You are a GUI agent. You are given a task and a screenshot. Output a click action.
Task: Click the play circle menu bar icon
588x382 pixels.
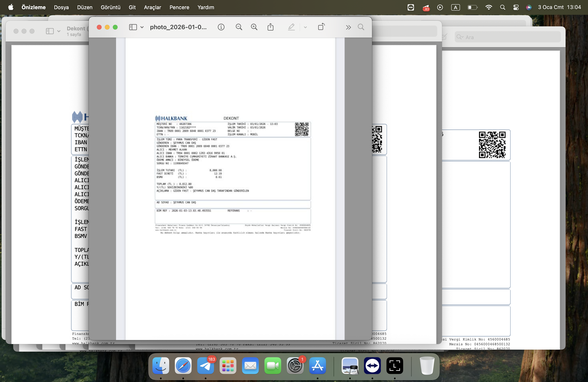pyautogui.click(x=440, y=7)
